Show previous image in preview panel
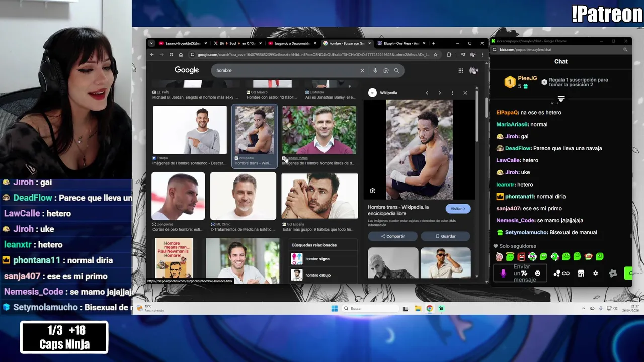Image resolution: width=644 pixels, height=362 pixels. (427, 93)
